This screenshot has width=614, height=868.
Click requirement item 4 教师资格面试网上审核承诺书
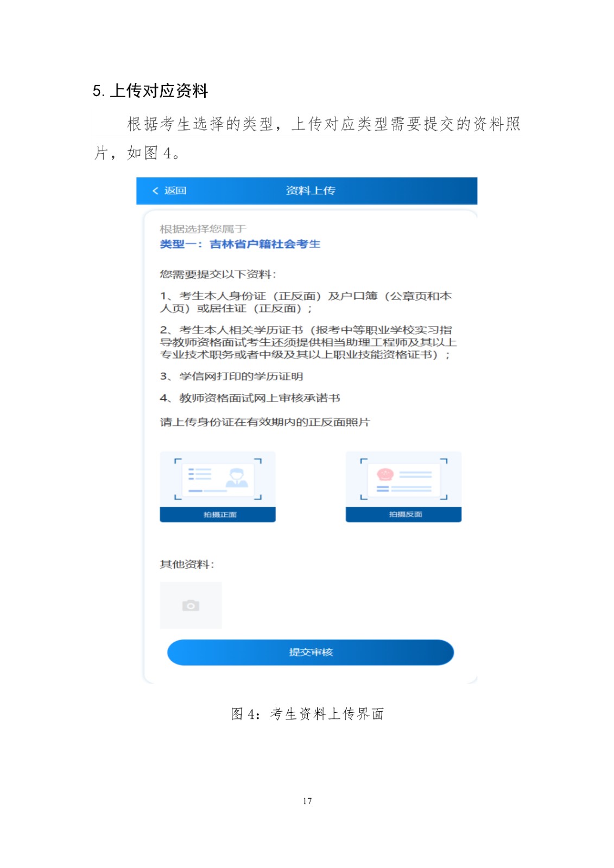[x=250, y=398]
